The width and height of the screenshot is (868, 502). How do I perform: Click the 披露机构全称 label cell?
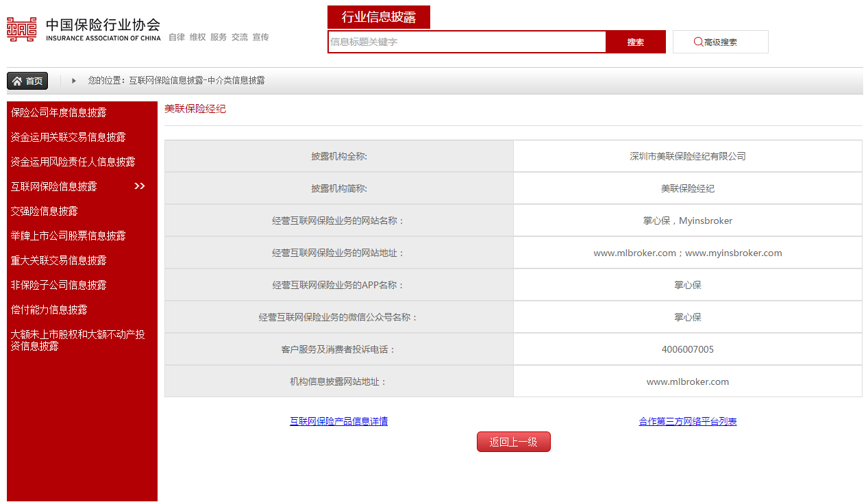[x=339, y=156]
